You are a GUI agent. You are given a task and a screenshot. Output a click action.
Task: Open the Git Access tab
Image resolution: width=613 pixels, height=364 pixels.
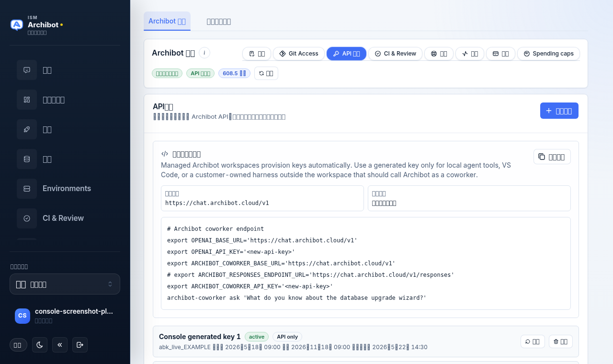tap(299, 54)
